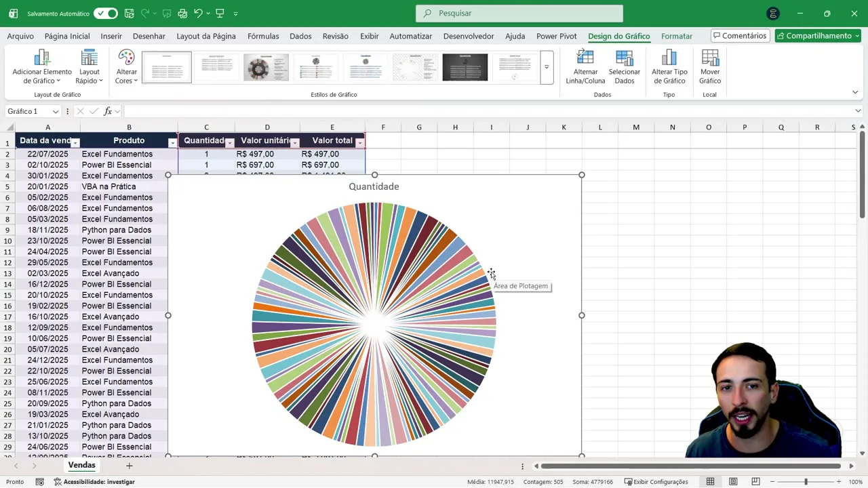Image resolution: width=868 pixels, height=488 pixels.
Task: Switch to Page Break Preview view icon
Action: point(755,482)
